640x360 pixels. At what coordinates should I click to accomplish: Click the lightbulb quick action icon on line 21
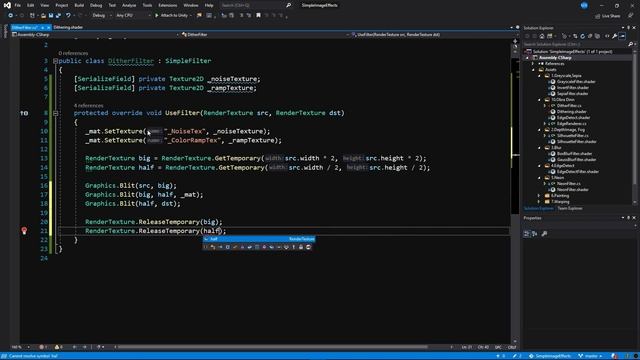point(24,231)
